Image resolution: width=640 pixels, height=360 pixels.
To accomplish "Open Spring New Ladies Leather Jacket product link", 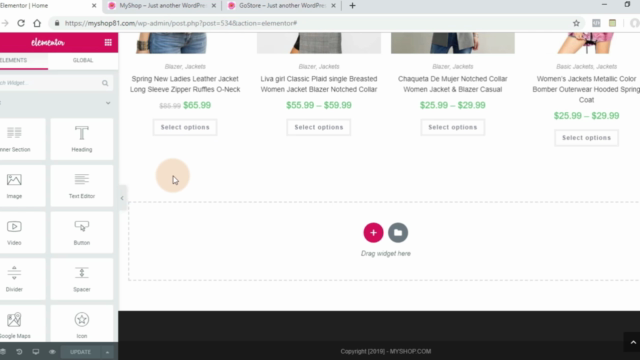I will [x=185, y=84].
